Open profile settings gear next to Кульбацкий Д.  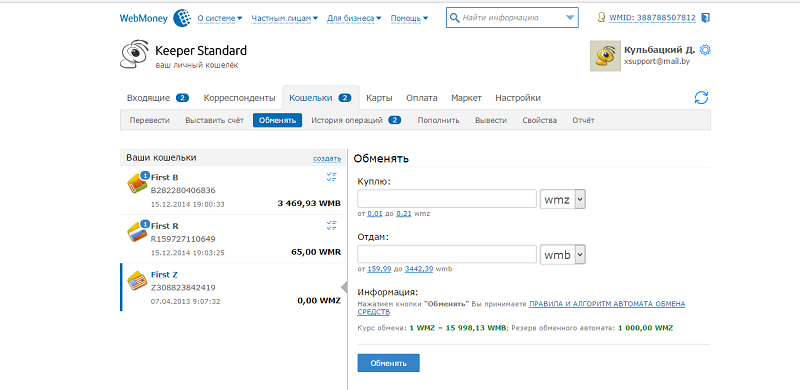pyautogui.click(x=705, y=50)
